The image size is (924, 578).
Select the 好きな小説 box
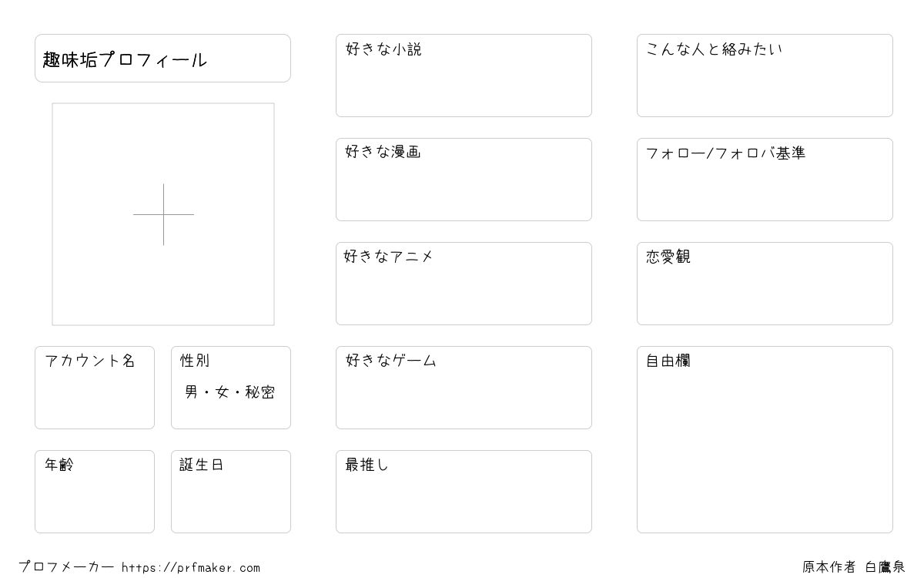coord(464,76)
